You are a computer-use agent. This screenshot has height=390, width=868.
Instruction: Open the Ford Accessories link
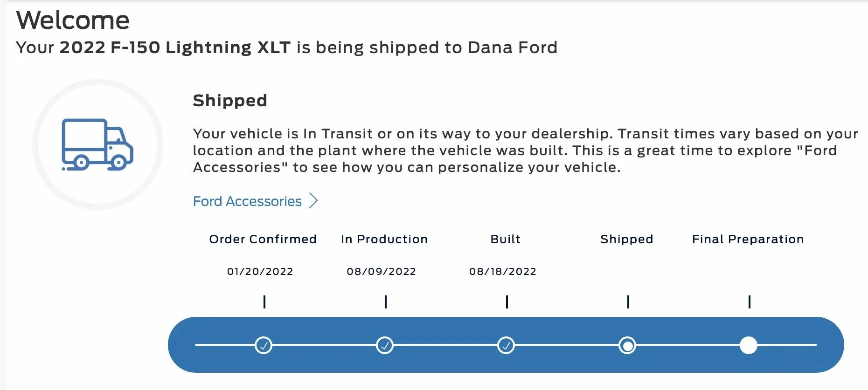pos(247,201)
